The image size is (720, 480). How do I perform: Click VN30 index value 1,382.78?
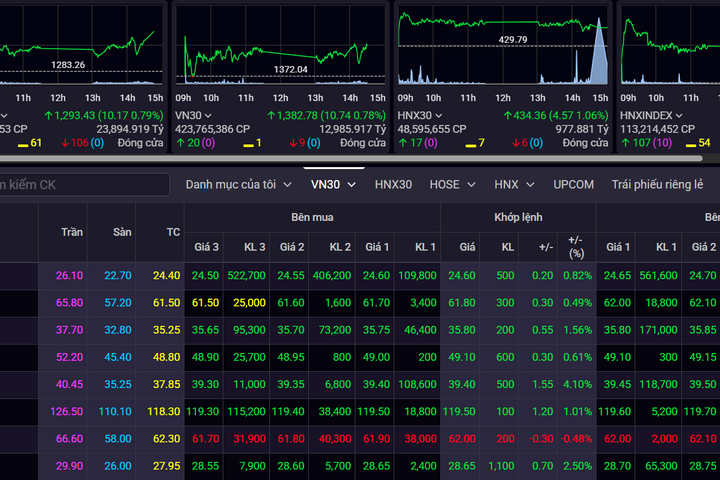(x=298, y=116)
